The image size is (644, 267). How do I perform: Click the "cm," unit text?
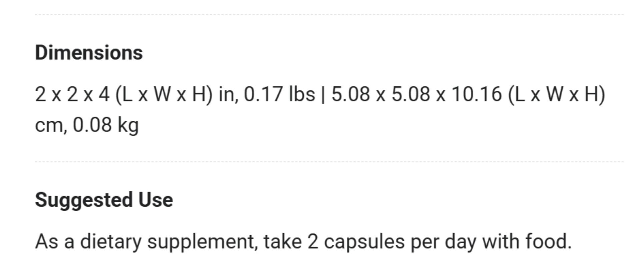pos(51,125)
